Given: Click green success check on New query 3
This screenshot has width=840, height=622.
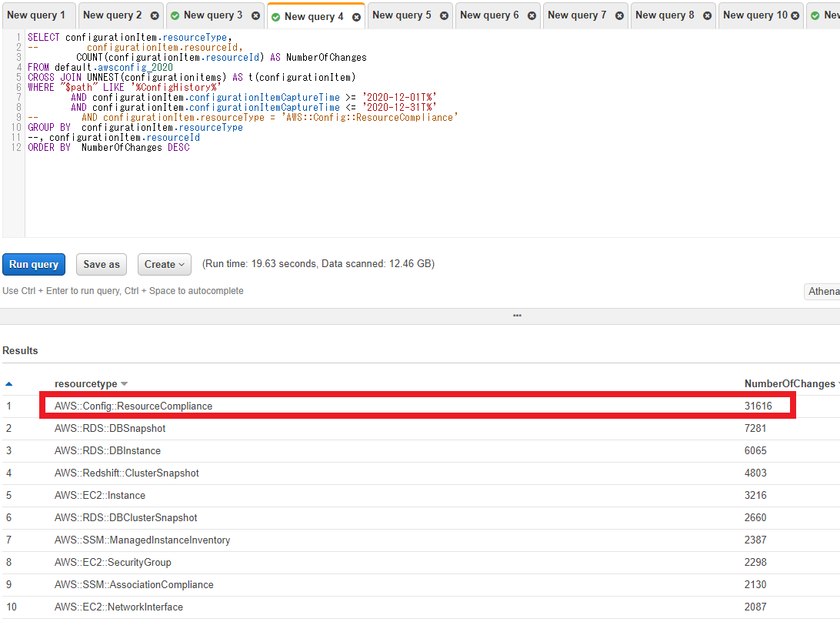Looking at the screenshot, I should coord(175,15).
